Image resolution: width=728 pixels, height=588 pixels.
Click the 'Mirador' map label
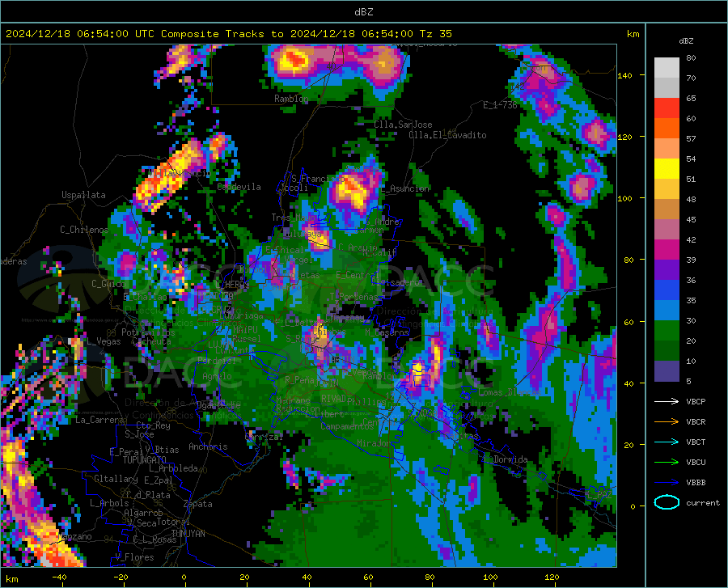click(374, 444)
